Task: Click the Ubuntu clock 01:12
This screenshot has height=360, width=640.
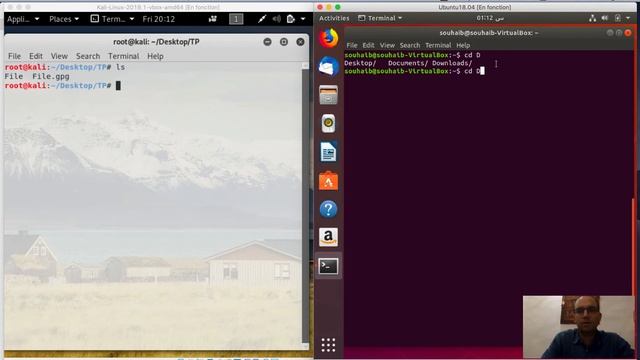Action: click(490, 18)
